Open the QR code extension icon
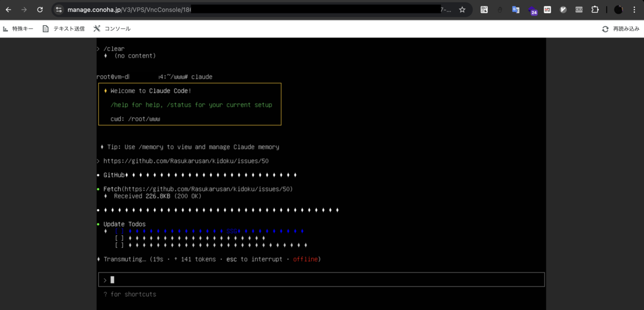 click(484, 10)
